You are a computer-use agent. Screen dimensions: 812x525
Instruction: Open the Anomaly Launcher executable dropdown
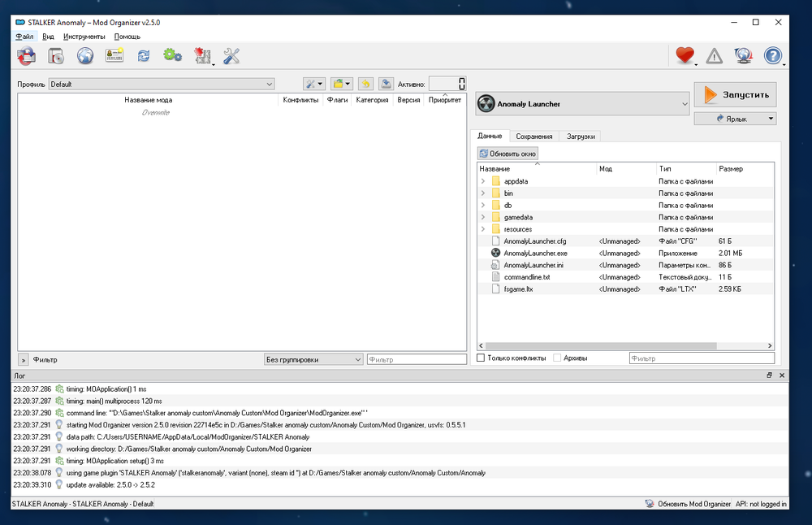pos(582,104)
